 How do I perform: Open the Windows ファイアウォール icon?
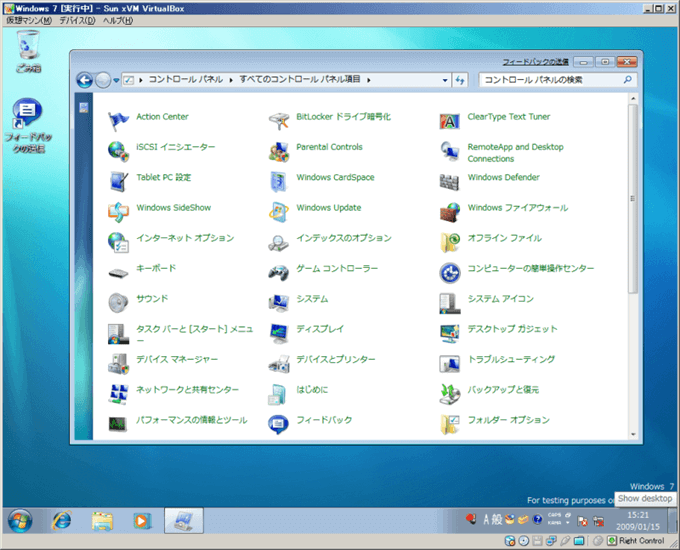[x=450, y=211]
